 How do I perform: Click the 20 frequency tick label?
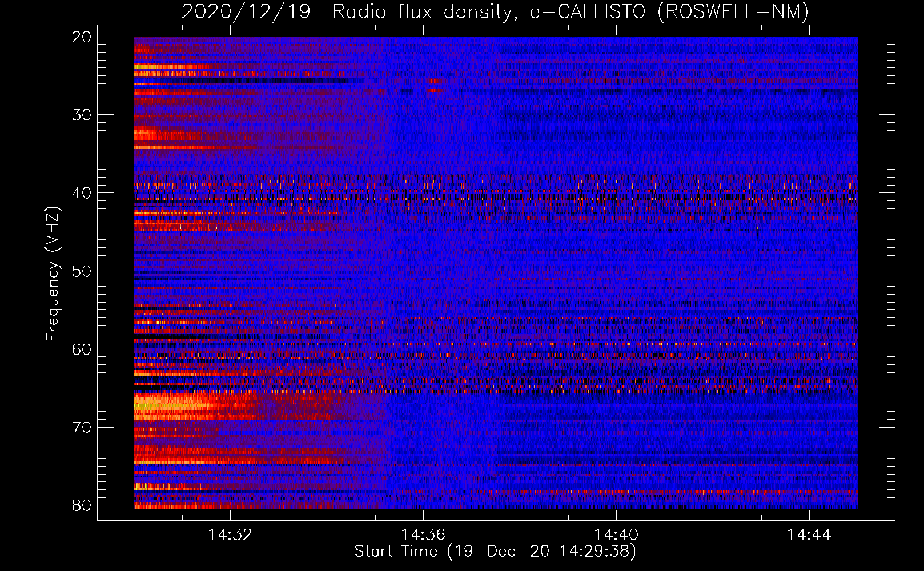[82, 37]
